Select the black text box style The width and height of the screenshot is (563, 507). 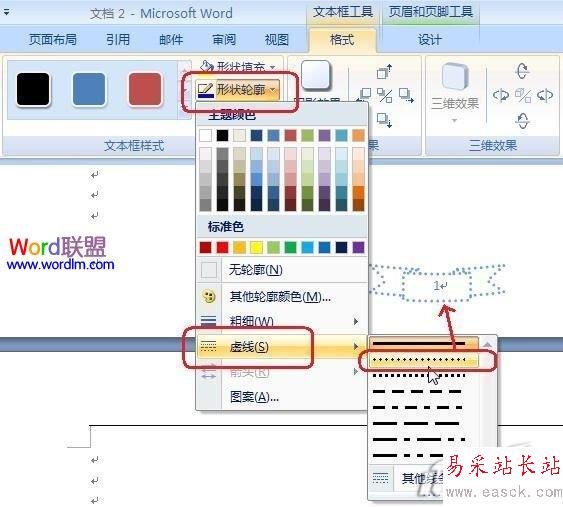click(33, 89)
